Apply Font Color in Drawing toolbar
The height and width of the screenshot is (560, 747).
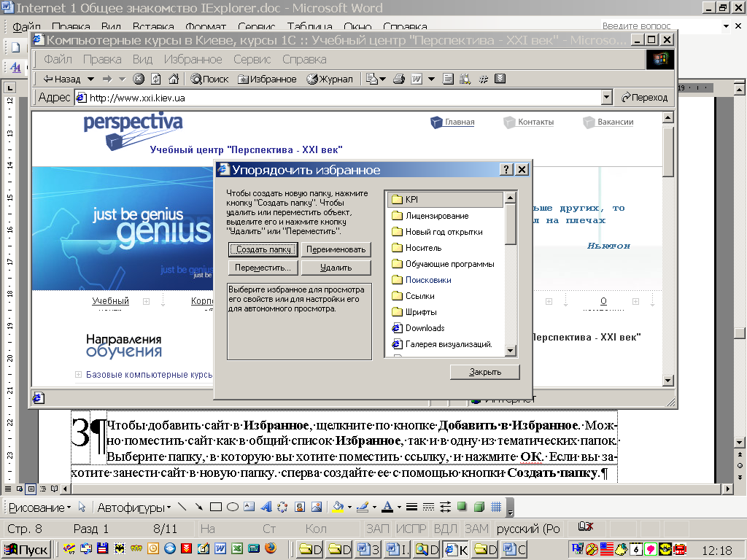click(x=388, y=507)
